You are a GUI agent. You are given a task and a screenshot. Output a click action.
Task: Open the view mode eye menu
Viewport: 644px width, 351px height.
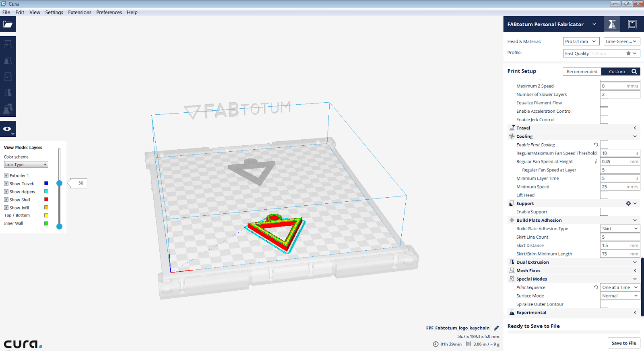[x=8, y=129]
